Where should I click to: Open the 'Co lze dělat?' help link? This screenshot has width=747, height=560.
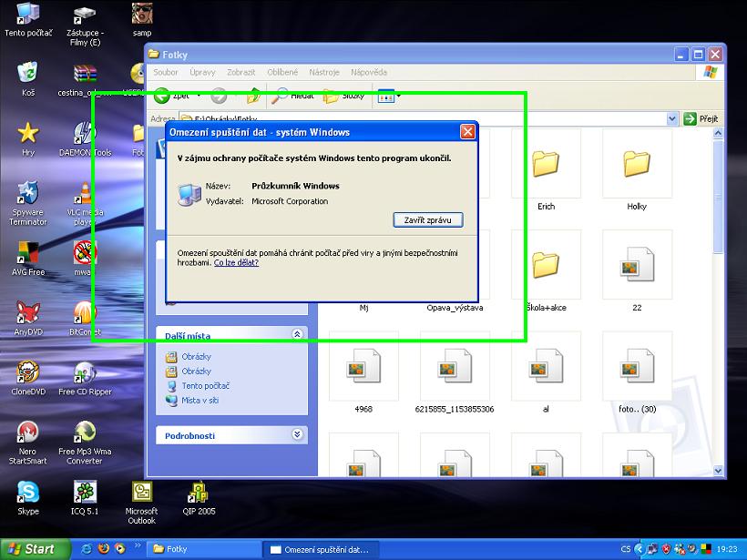(236, 262)
